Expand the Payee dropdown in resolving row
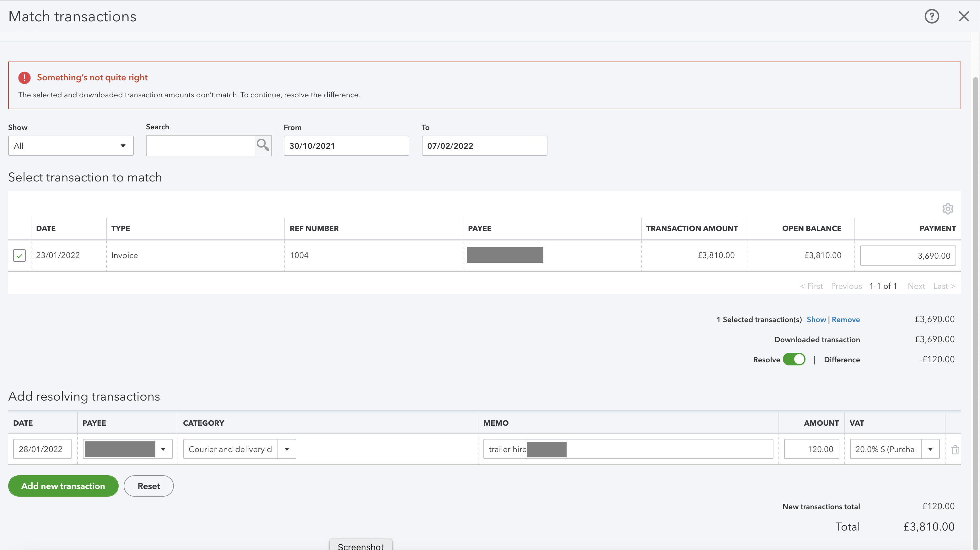Image resolution: width=980 pixels, height=550 pixels. click(x=164, y=449)
